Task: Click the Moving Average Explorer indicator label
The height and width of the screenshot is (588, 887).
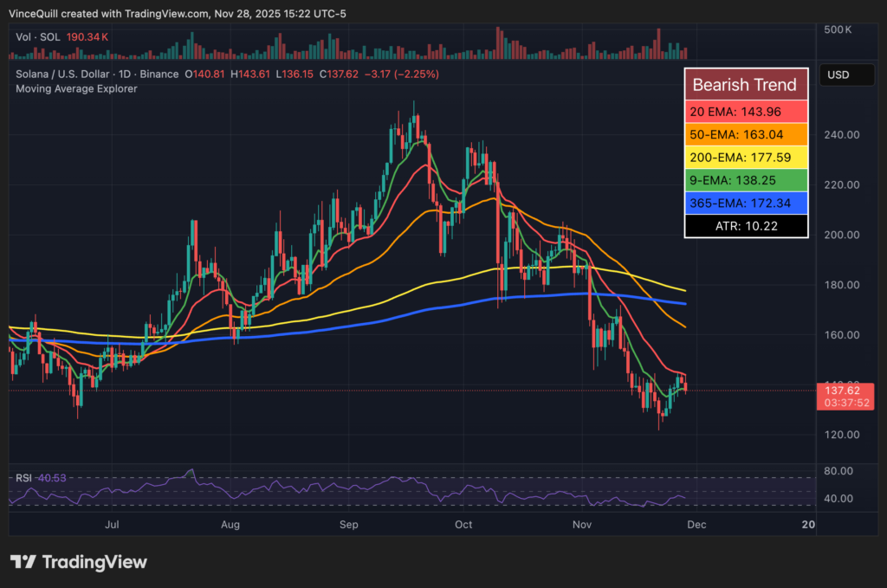Action: (x=75, y=88)
